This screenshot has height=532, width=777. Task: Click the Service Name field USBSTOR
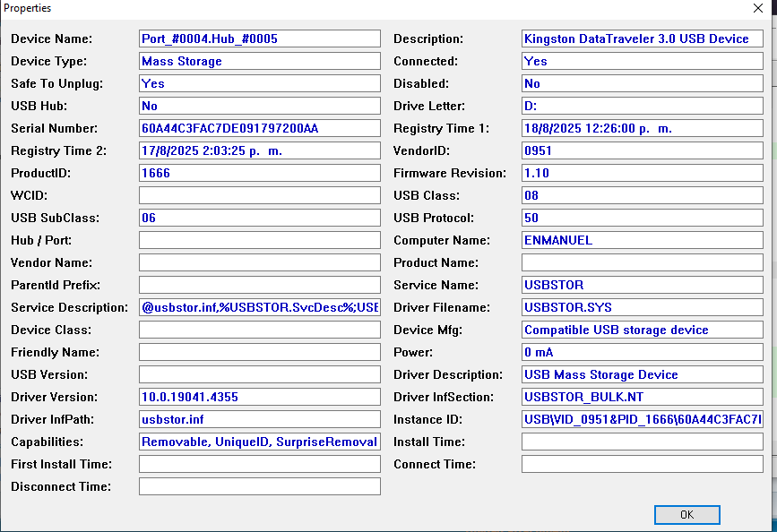tap(643, 285)
